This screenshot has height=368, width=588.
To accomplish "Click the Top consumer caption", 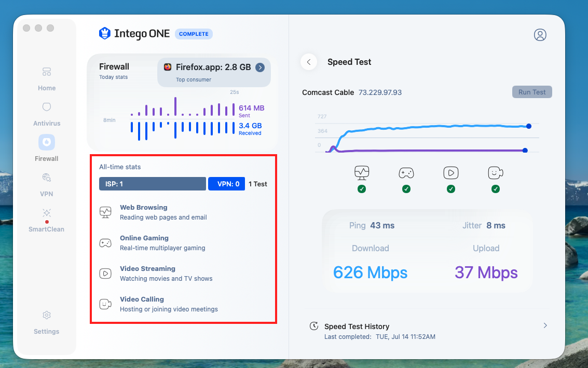I will (x=194, y=79).
